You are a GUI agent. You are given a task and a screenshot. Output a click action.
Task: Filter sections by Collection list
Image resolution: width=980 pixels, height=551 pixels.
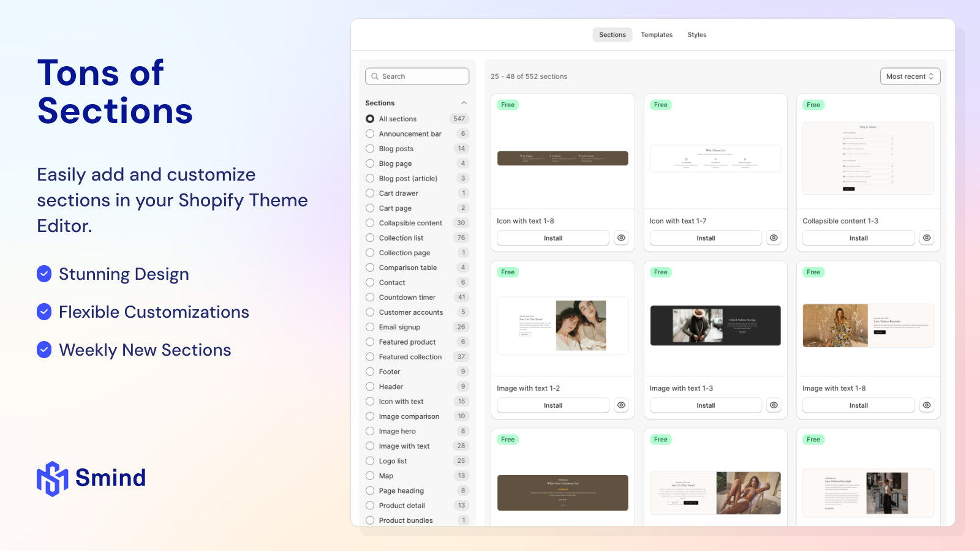[x=370, y=238]
